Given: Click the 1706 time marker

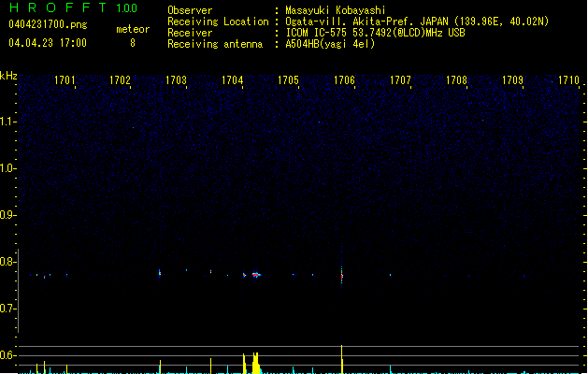Looking at the screenshot, I should [x=344, y=80].
